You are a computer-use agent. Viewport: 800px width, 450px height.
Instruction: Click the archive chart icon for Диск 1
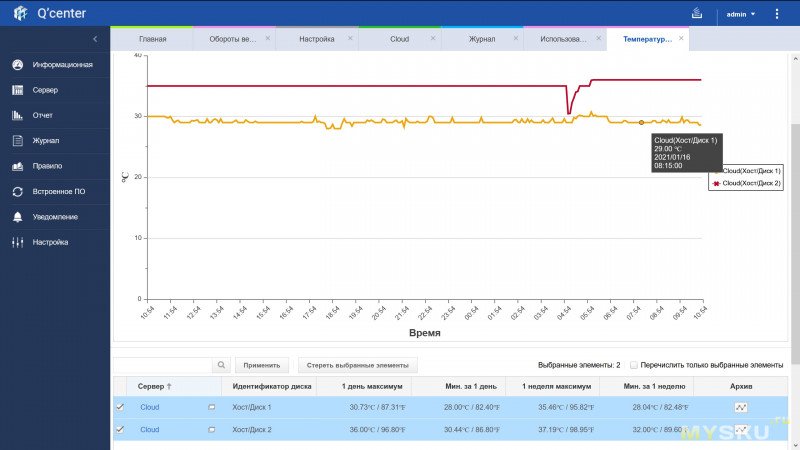point(741,408)
